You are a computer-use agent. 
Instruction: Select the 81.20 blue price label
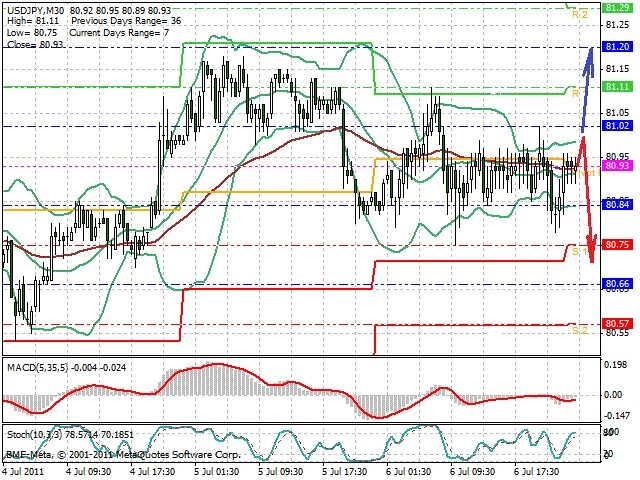617,47
